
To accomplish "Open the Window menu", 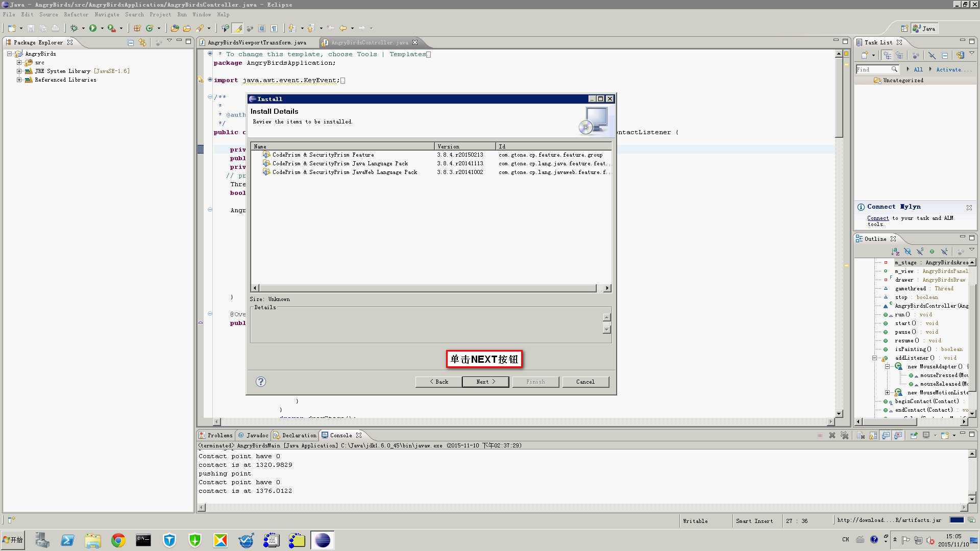I will (x=202, y=14).
